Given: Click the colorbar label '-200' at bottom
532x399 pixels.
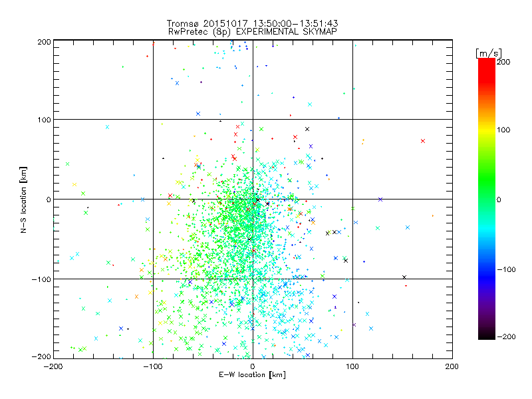Looking at the screenshot, I should pos(506,336).
